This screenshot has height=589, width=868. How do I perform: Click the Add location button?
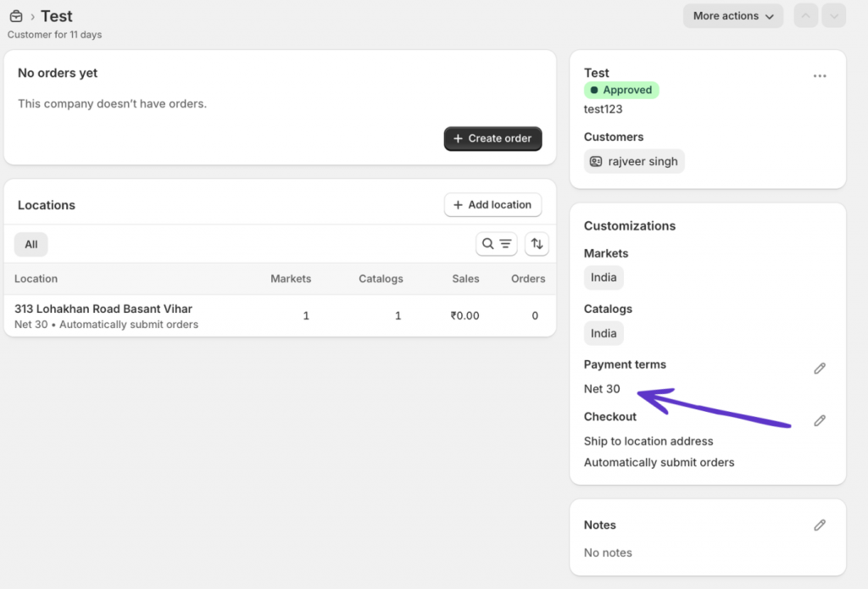(492, 204)
